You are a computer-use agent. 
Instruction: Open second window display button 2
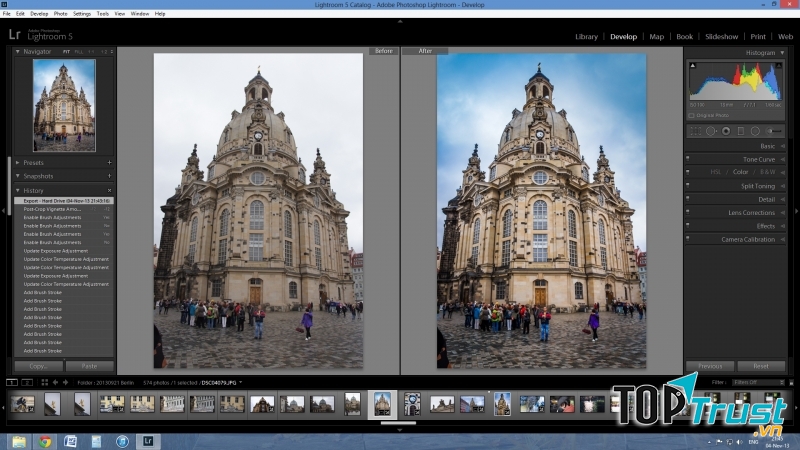coord(28,382)
